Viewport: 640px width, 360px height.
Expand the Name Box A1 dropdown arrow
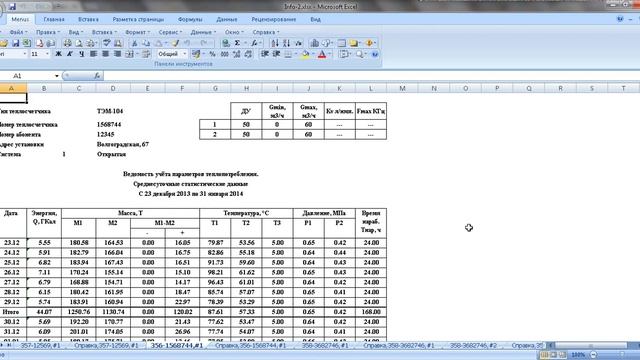[57, 76]
